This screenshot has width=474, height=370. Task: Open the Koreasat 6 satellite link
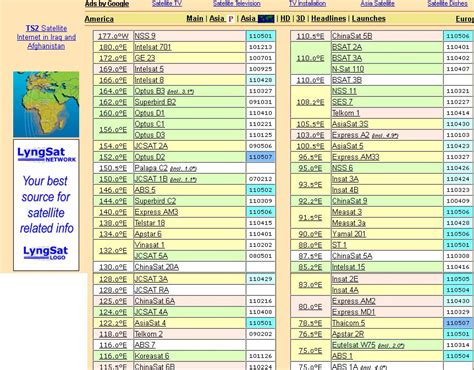click(152, 356)
